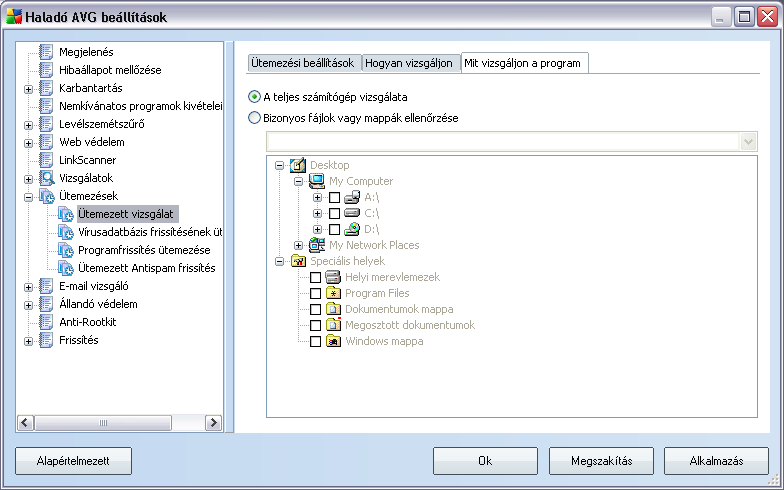Screen dimensions: 784x490
Task: Click the Megjelenés page icon
Action: click(x=46, y=52)
